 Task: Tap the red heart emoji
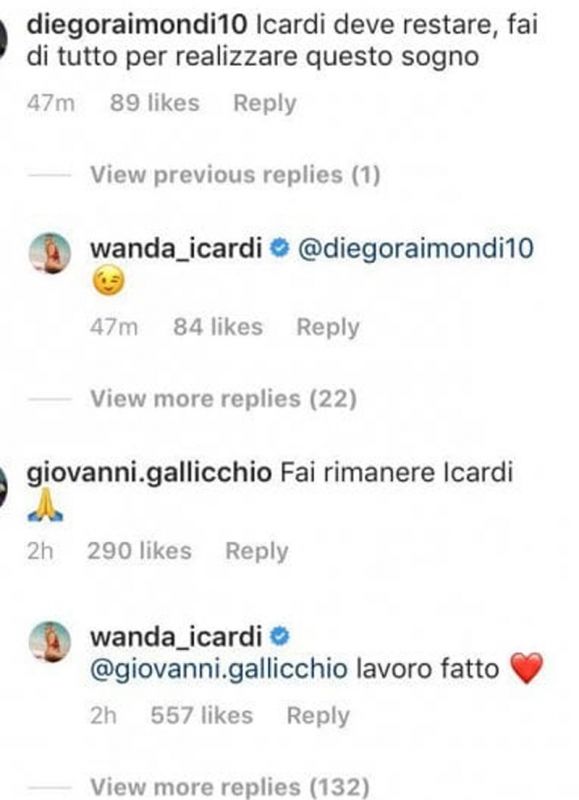tap(527, 668)
